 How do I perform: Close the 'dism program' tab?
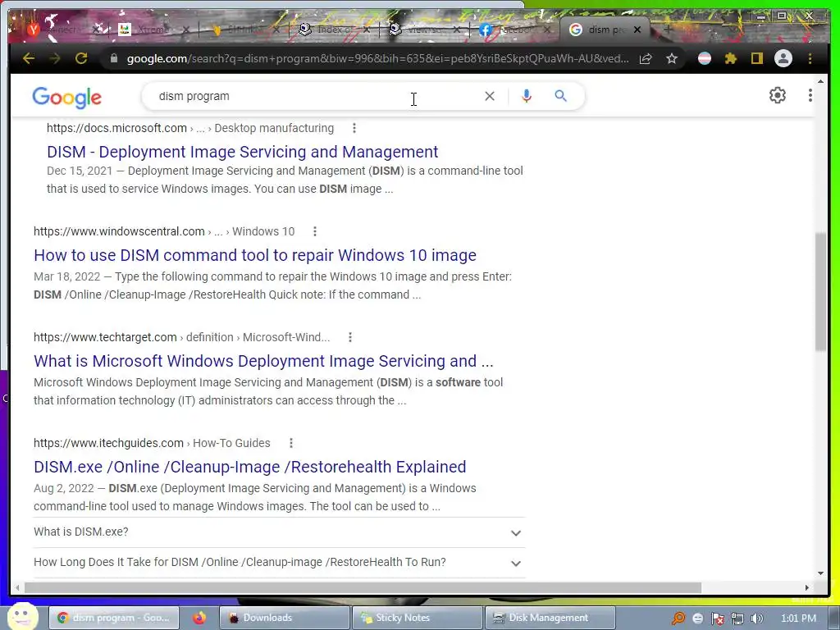click(x=637, y=30)
